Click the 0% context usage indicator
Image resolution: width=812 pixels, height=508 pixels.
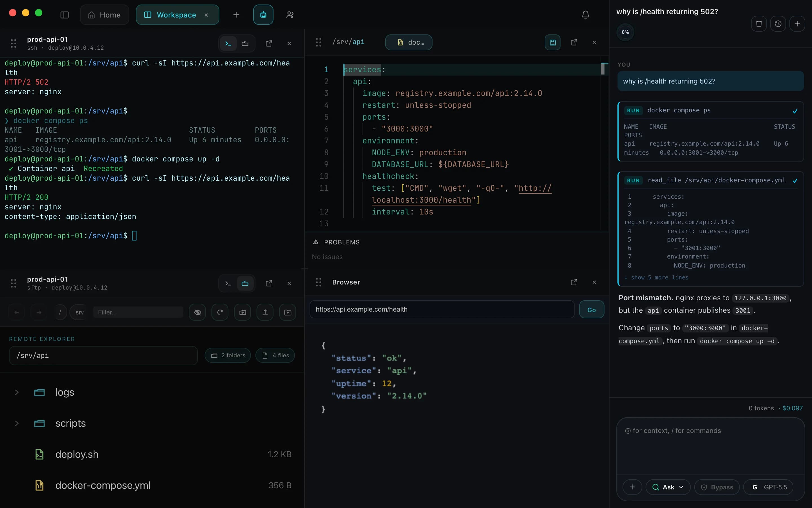click(625, 32)
